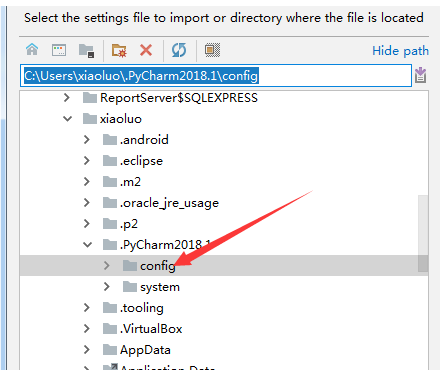
Task: Expand the config folder node
Action: tap(107, 266)
